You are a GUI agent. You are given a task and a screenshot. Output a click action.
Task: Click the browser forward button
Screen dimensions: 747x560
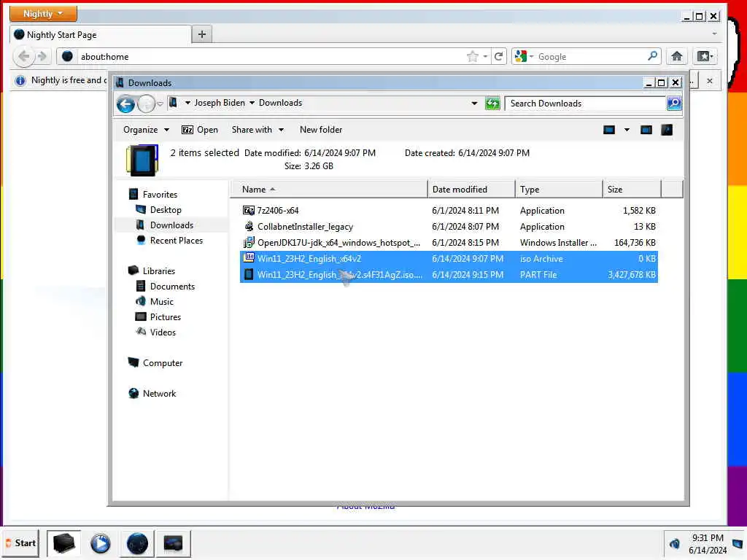pyautogui.click(x=42, y=57)
